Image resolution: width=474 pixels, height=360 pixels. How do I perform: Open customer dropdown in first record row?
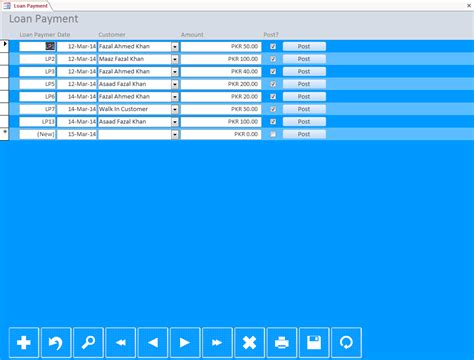(x=175, y=47)
